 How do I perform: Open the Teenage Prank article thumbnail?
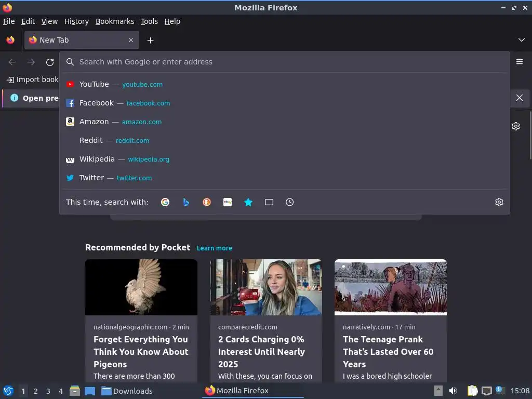[391, 287]
